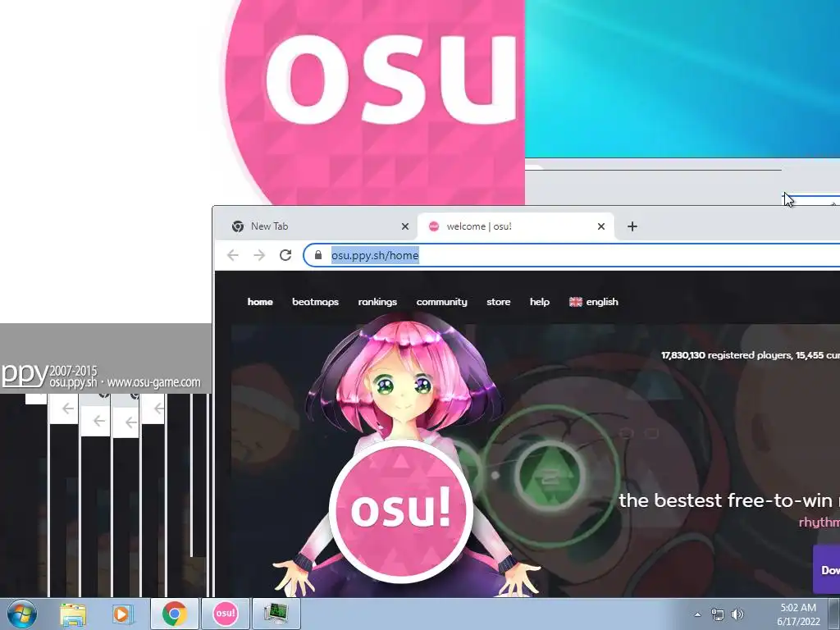Image resolution: width=840 pixels, height=630 pixels.
Task: Open the community menu
Action: (x=442, y=302)
